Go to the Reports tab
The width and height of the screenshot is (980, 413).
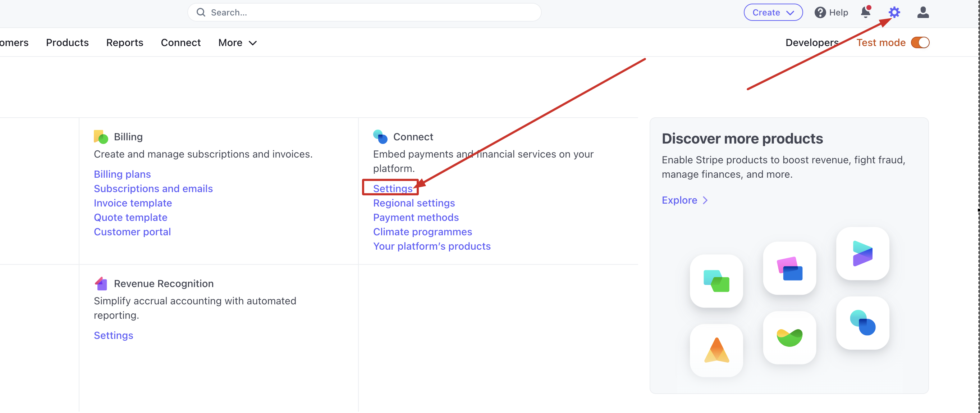[x=124, y=43]
